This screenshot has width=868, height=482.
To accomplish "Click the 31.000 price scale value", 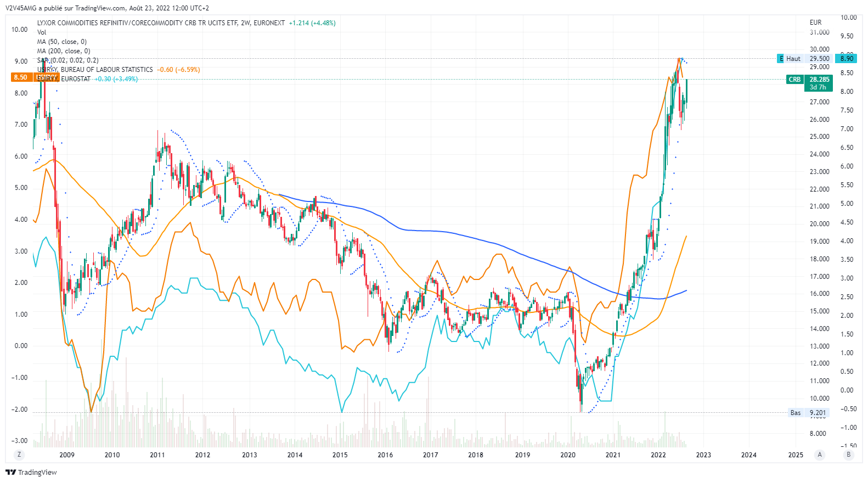I will pos(819,32).
